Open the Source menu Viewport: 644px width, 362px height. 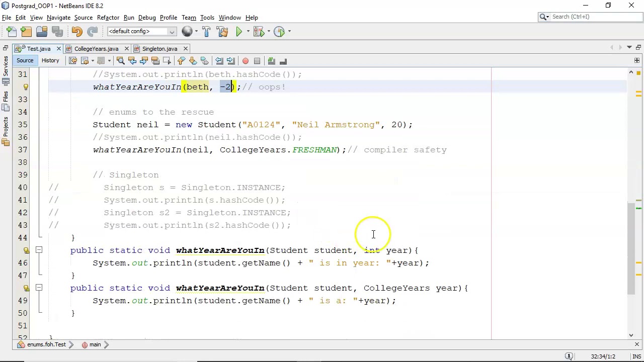tap(84, 17)
